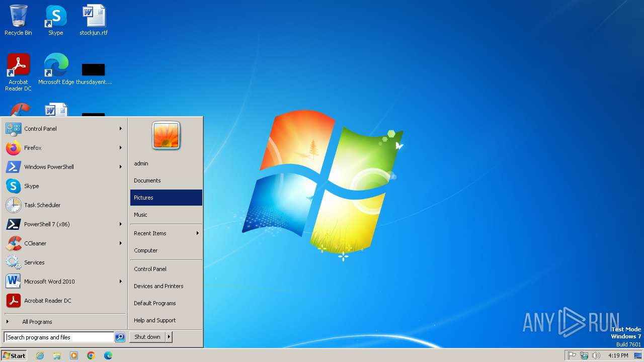The height and width of the screenshot is (362, 644).
Task: Open Services from the Start menu
Action: pyautogui.click(x=64, y=262)
